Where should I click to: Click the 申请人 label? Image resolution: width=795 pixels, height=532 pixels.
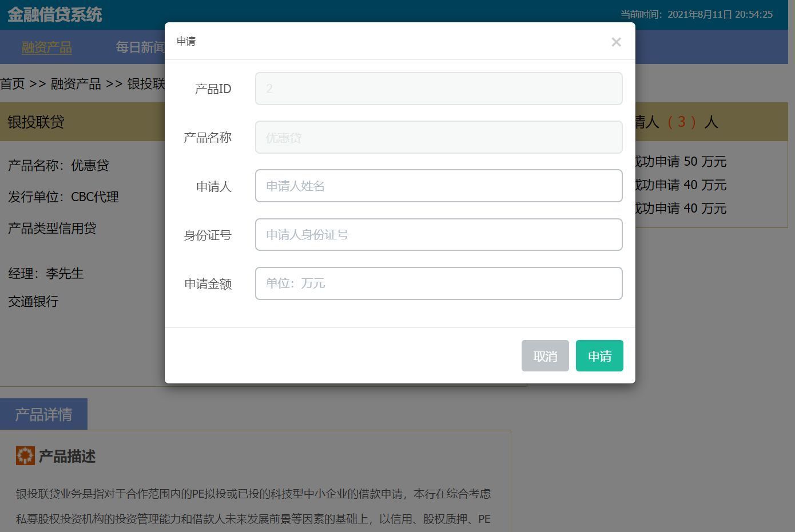click(213, 186)
